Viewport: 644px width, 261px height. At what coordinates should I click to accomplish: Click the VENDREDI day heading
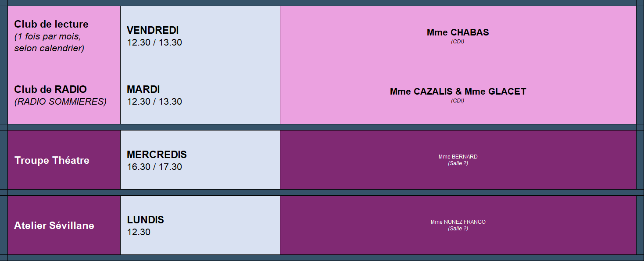(x=153, y=30)
